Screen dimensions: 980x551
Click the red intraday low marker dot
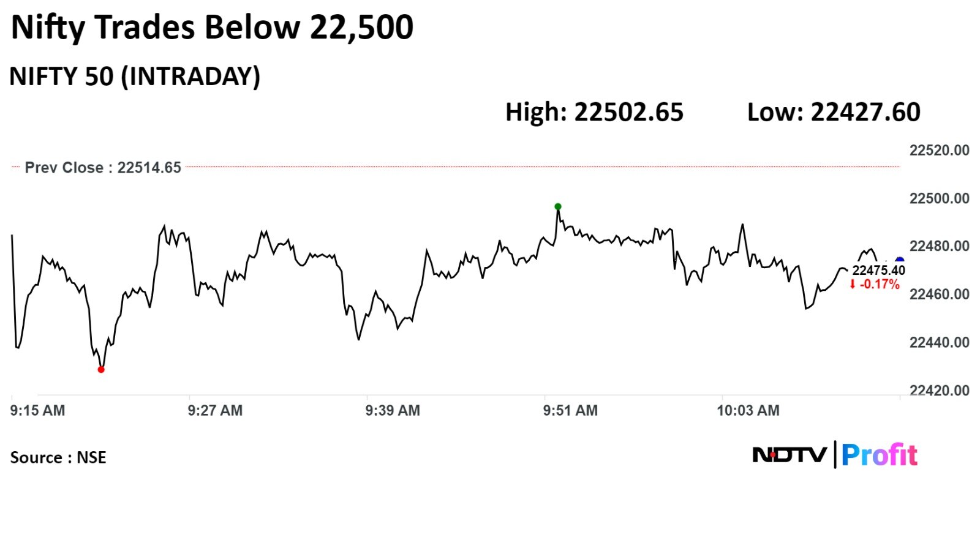pos(101,369)
